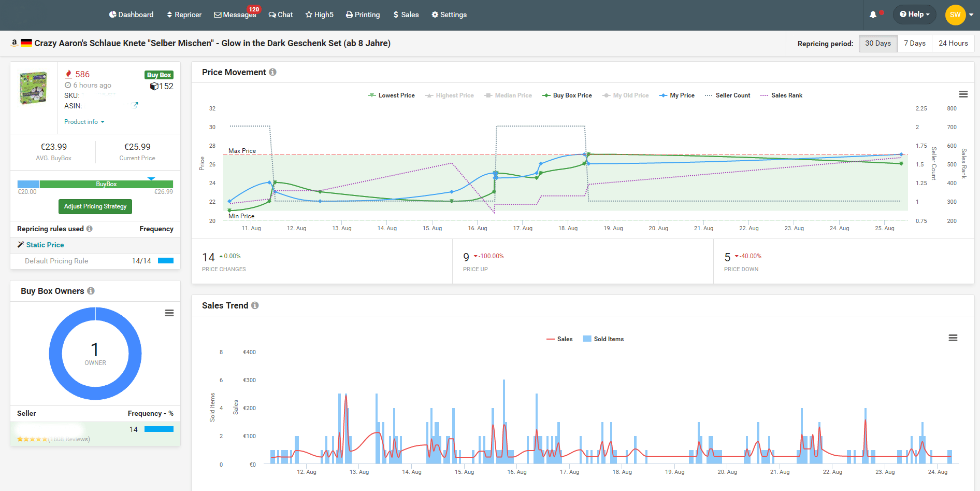Open the Price Movement chart hamburger menu
The height and width of the screenshot is (491, 980).
point(963,94)
